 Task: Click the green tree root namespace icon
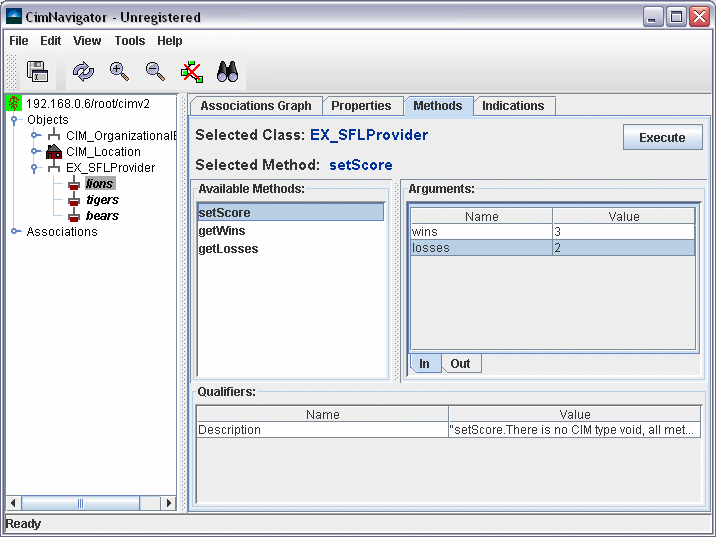coord(14,103)
